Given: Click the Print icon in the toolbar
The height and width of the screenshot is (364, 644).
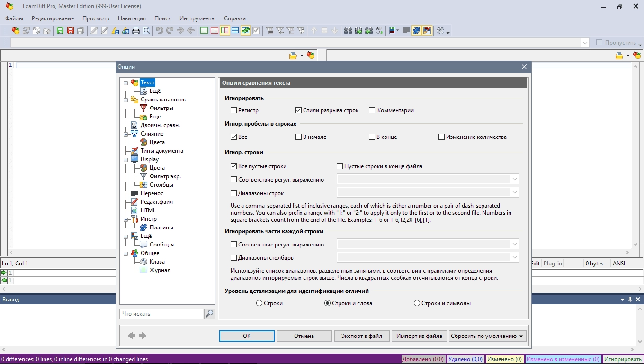Looking at the screenshot, I should (x=136, y=30).
